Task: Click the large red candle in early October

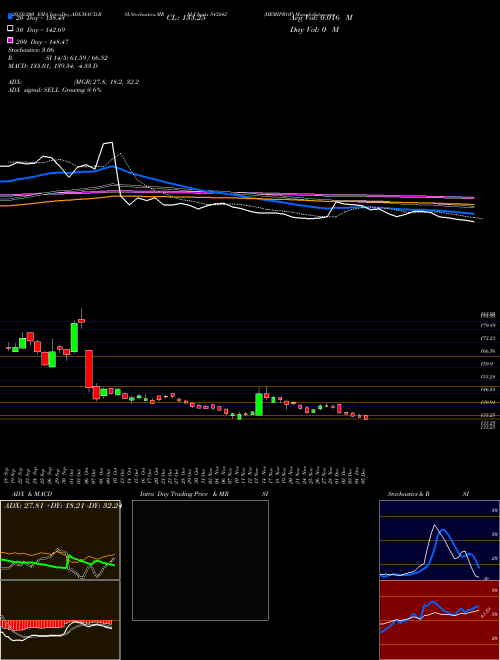Action: pyautogui.click(x=89, y=369)
